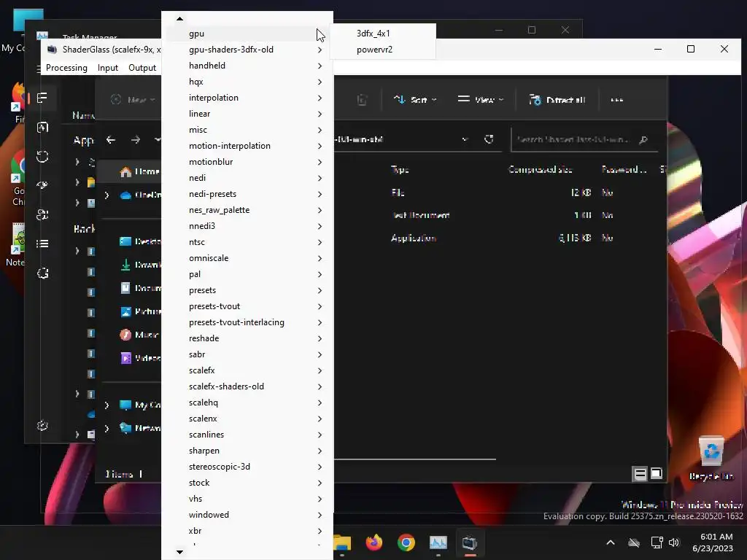Open the xbr submenu
The height and width of the screenshot is (560, 747).
click(x=247, y=531)
